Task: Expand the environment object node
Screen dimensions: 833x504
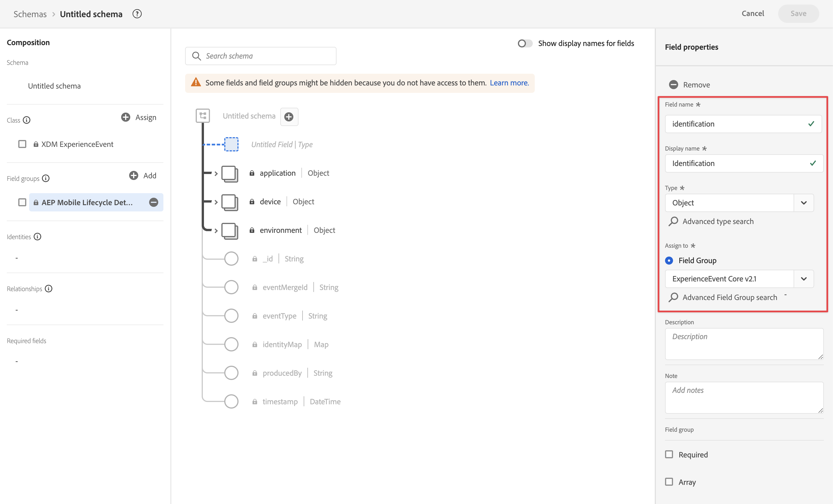Action: 216,231
